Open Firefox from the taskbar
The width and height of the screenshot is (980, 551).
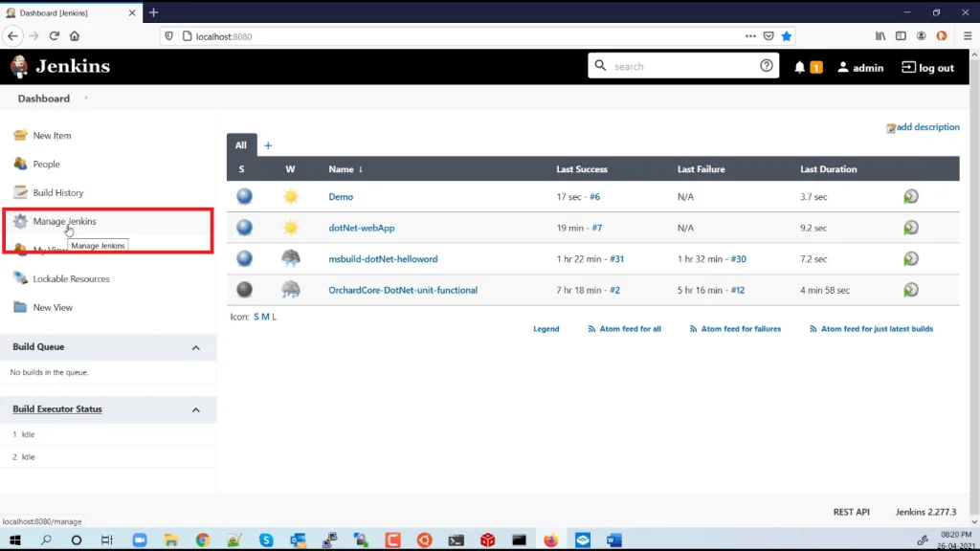click(550, 540)
